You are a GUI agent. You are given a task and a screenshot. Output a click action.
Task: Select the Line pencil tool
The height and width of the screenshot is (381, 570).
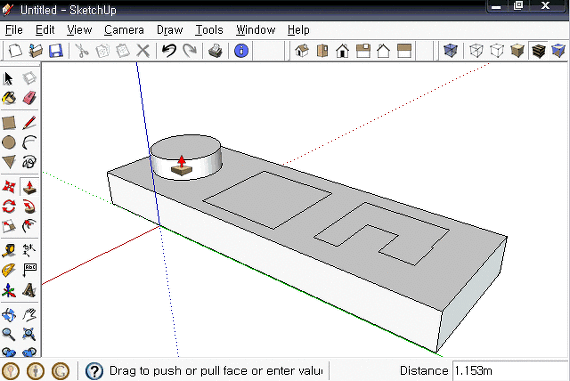(x=29, y=123)
